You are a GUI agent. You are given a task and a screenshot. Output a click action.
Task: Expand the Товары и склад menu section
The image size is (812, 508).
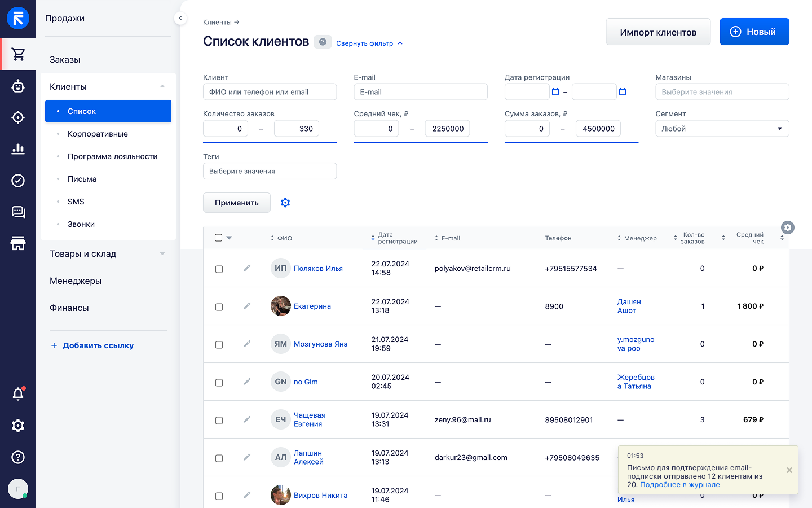(107, 254)
